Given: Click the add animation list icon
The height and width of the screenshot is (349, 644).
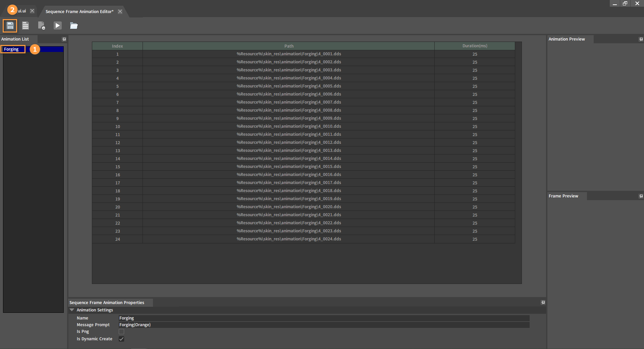Looking at the screenshot, I should (25, 25).
